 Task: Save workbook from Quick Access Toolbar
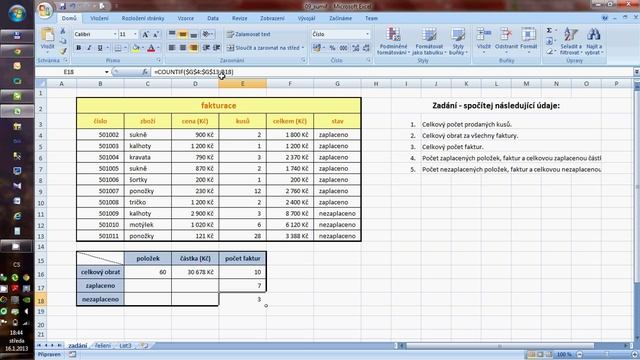coord(62,6)
